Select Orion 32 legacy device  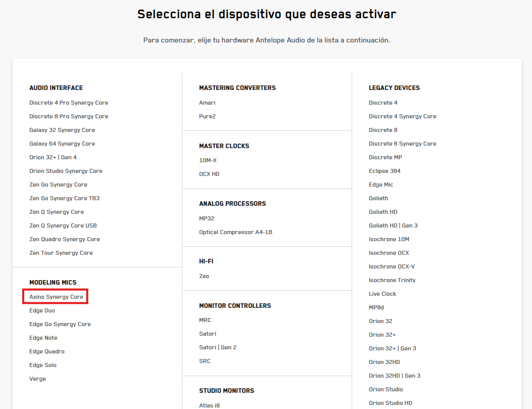click(x=380, y=321)
